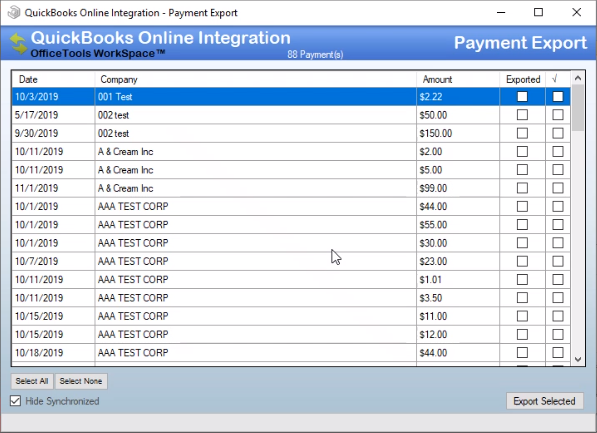Tick selection checkbox for the $12.00 payment

click(557, 334)
